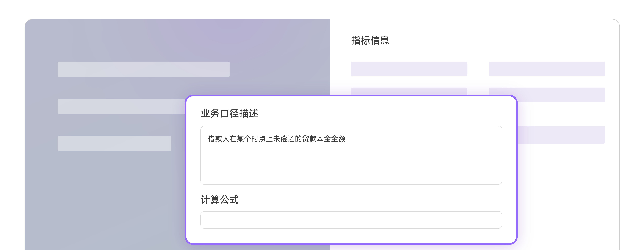The width and height of the screenshot is (644, 250).
Task: Select the longest gray bar in dimmed panel
Action: tap(143, 69)
